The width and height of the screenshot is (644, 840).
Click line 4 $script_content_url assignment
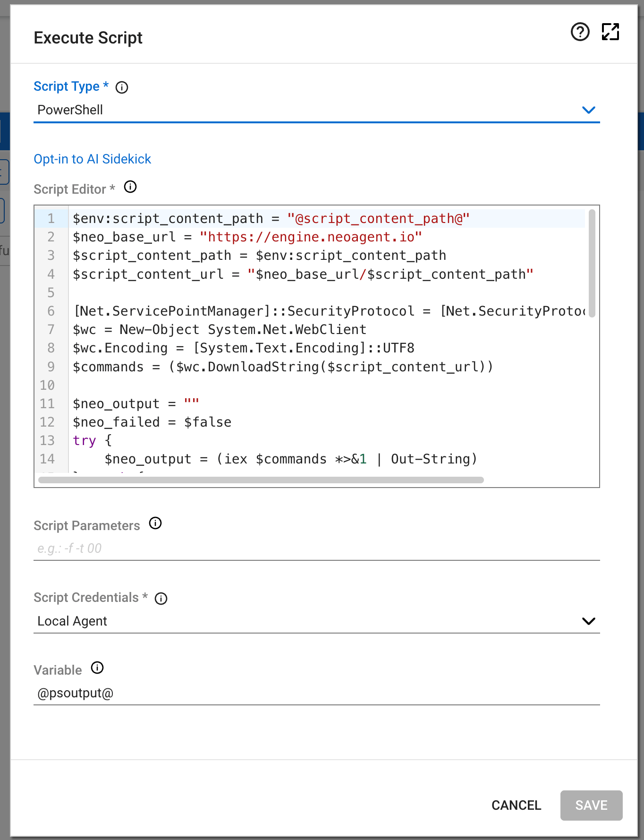click(303, 274)
